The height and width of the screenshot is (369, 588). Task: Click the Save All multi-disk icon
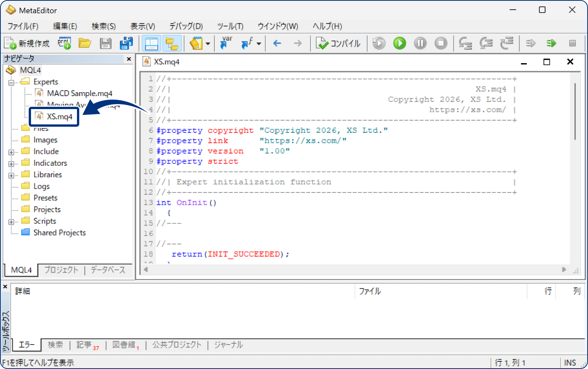(126, 43)
